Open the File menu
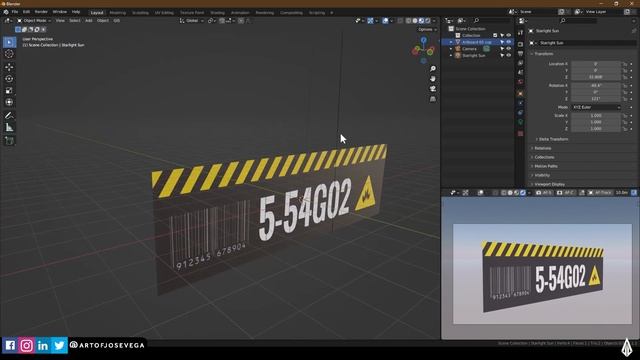The width and height of the screenshot is (640, 360). (15, 12)
